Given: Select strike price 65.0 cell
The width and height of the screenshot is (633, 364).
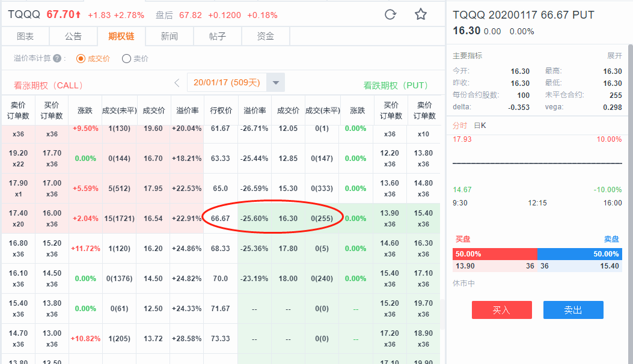Looking at the screenshot, I should click(221, 189).
